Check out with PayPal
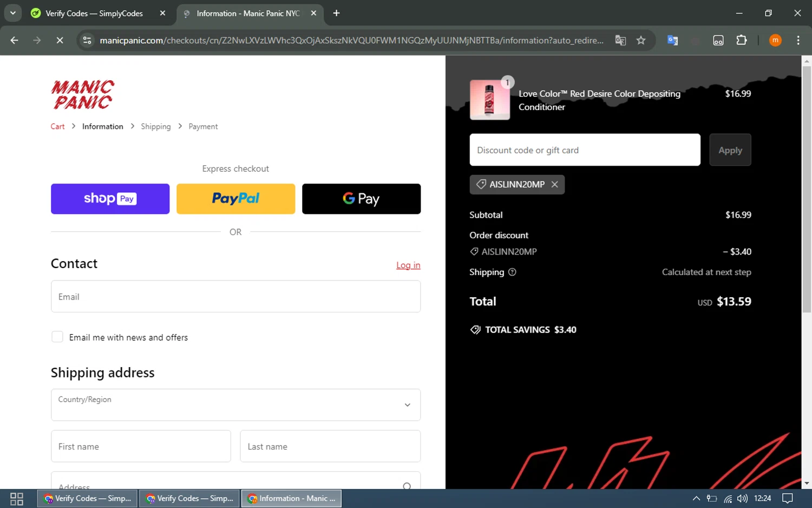 (235, 199)
